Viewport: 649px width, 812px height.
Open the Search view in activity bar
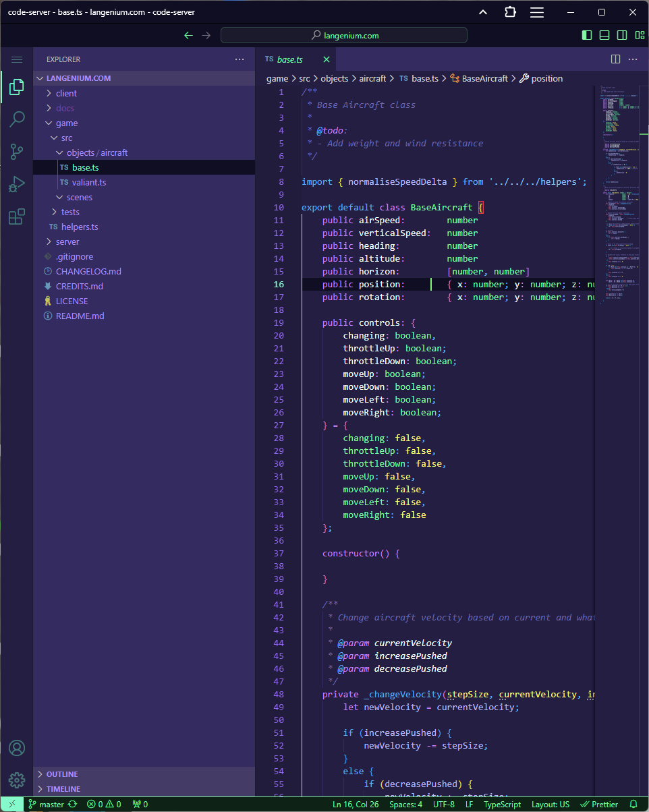(17, 119)
